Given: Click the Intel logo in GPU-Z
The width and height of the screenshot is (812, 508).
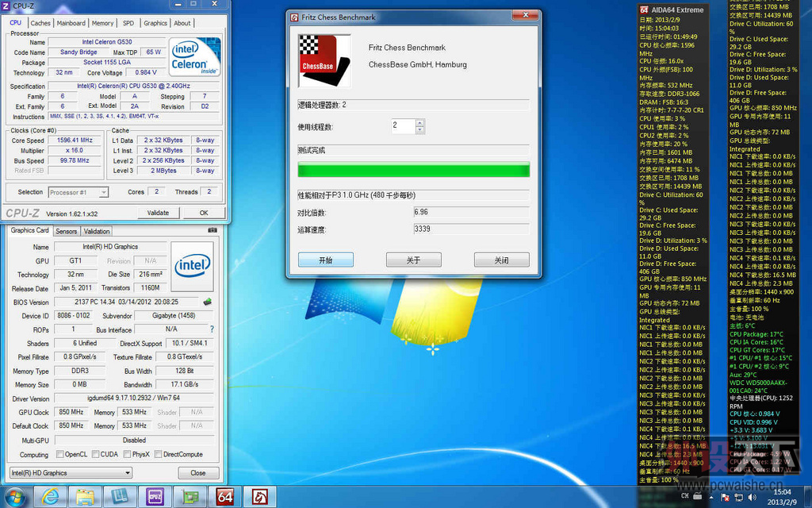Looking at the screenshot, I should (192, 267).
